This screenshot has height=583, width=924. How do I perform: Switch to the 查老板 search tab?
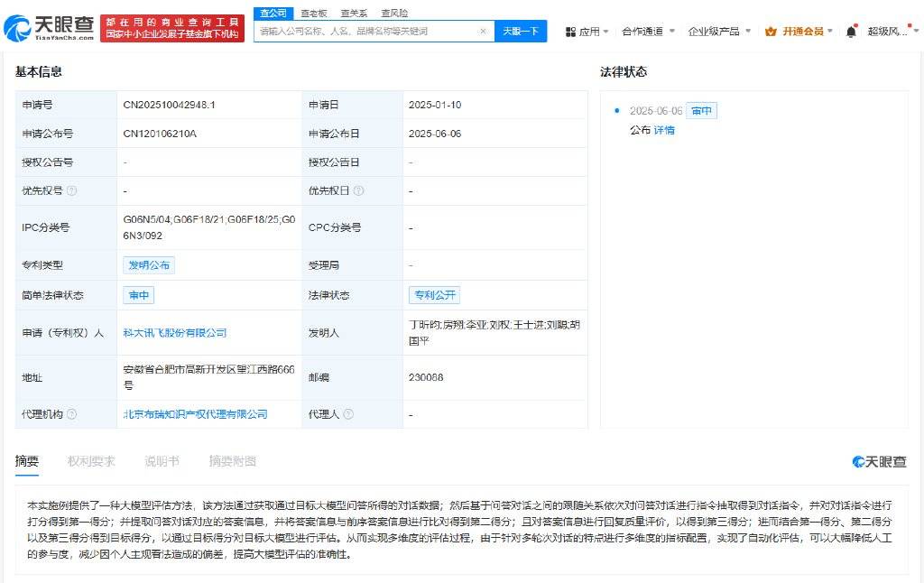pyautogui.click(x=313, y=13)
